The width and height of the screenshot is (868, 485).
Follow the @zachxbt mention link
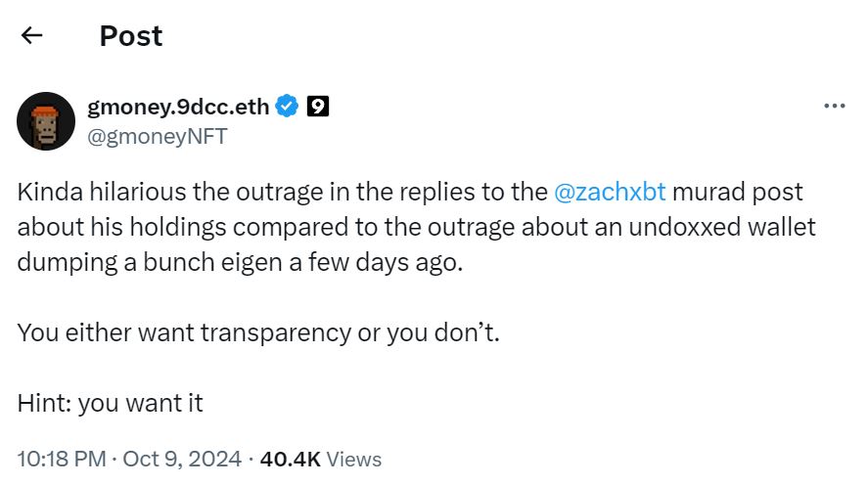[610, 192]
